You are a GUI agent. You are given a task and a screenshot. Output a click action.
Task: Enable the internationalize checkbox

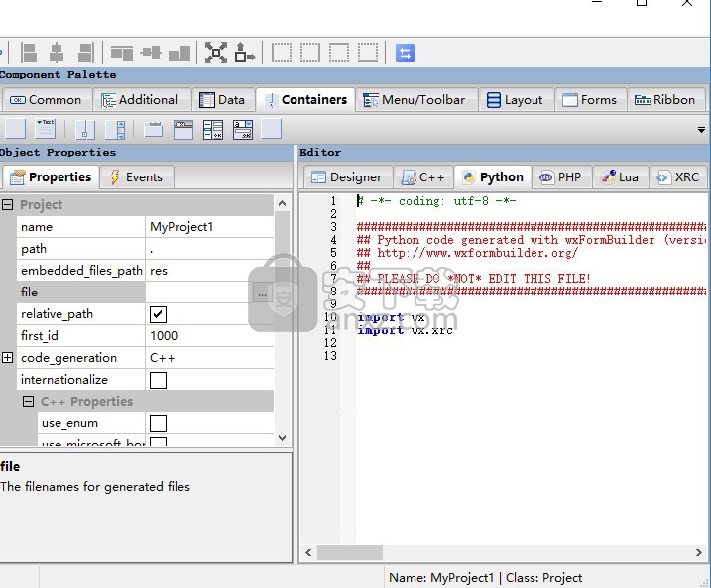(158, 380)
